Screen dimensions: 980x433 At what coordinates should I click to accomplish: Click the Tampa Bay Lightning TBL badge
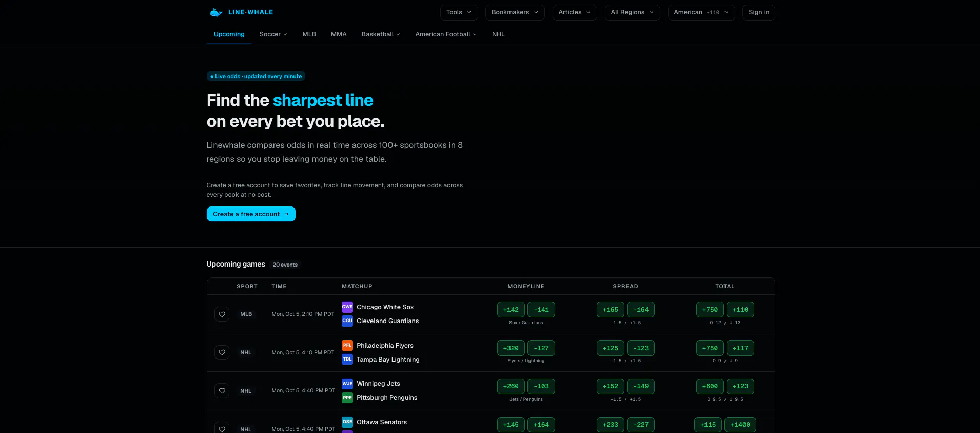click(347, 359)
